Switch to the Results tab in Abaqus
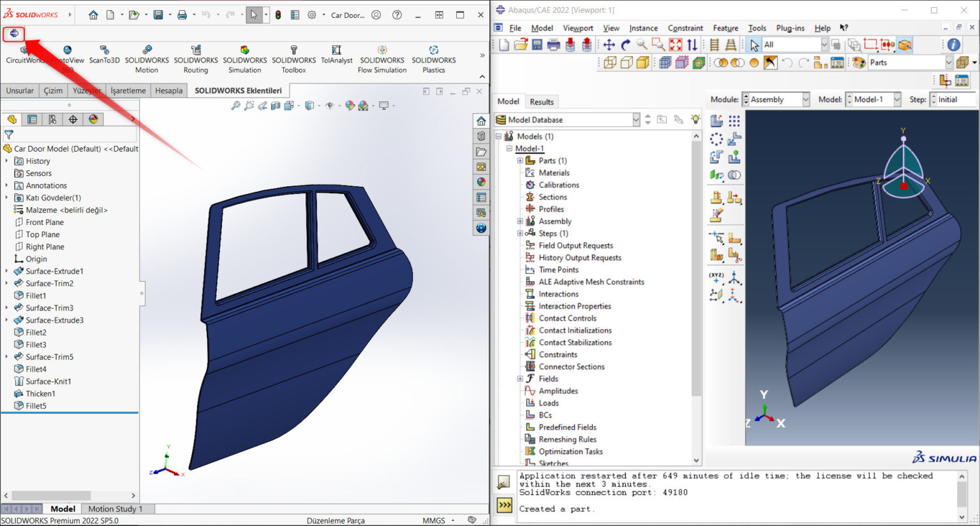The image size is (980, 526). tap(542, 101)
